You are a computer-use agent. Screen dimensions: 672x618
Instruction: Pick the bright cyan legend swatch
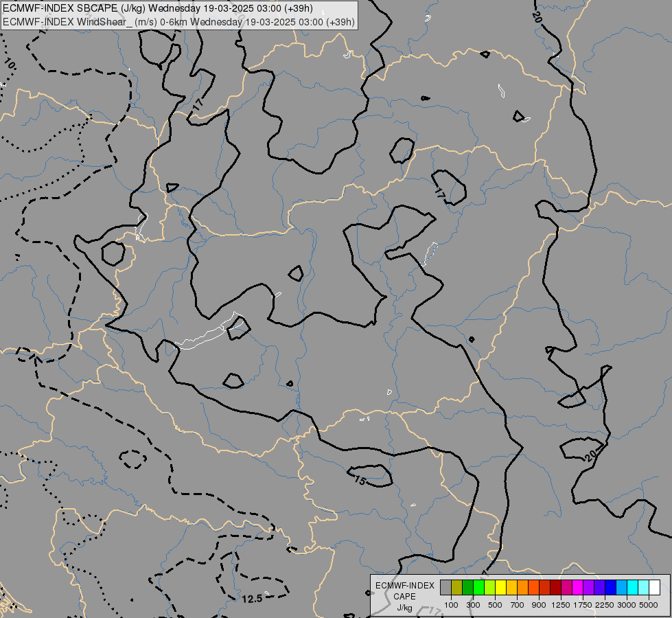click(633, 588)
